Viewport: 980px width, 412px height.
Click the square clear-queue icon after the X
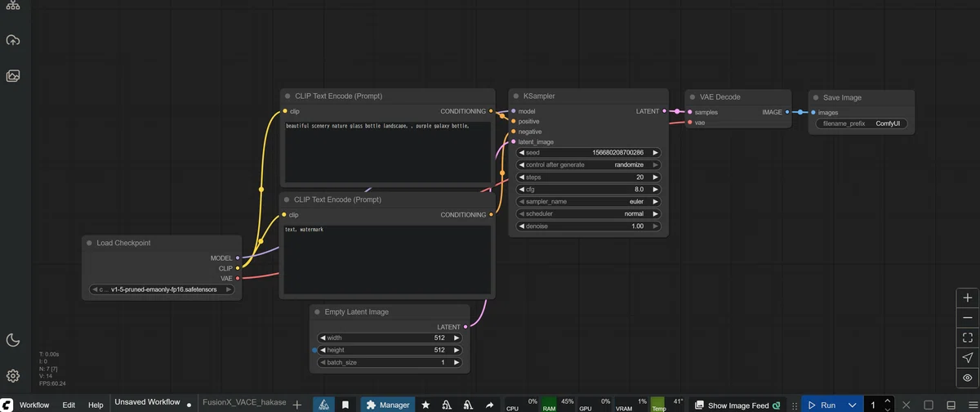929,405
